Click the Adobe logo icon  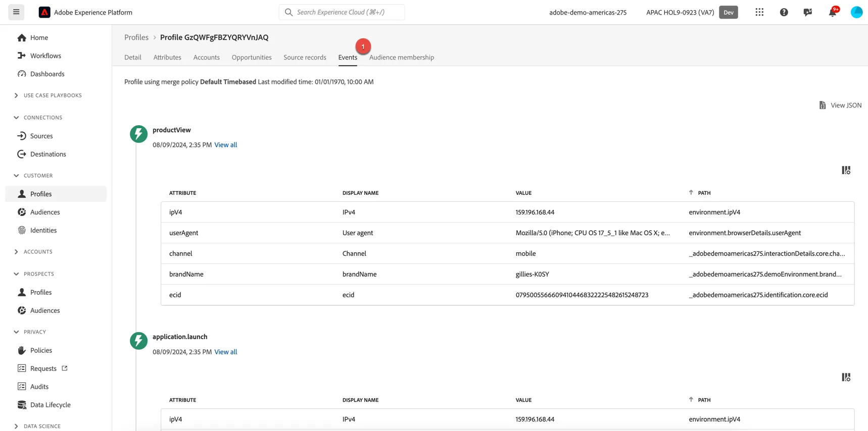click(44, 12)
